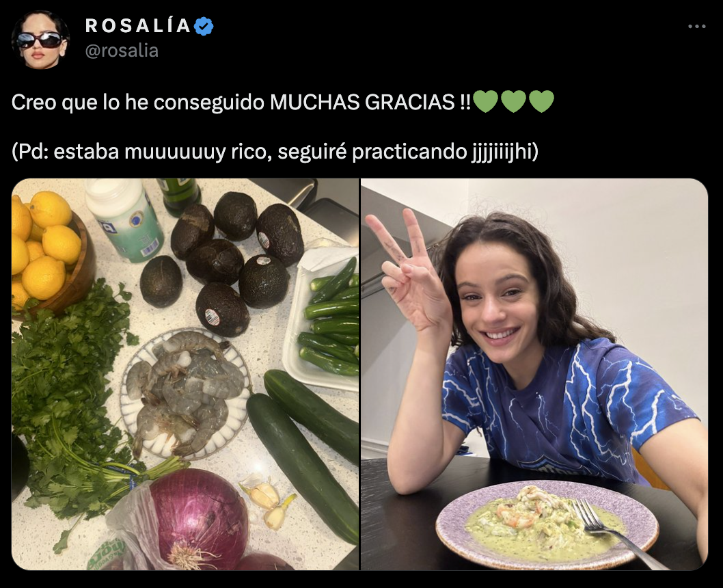Image resolution: width=723 pixels, height=588 pixels.
Task: Click the last green heart emoji
Action: click(x=541, y=101)
